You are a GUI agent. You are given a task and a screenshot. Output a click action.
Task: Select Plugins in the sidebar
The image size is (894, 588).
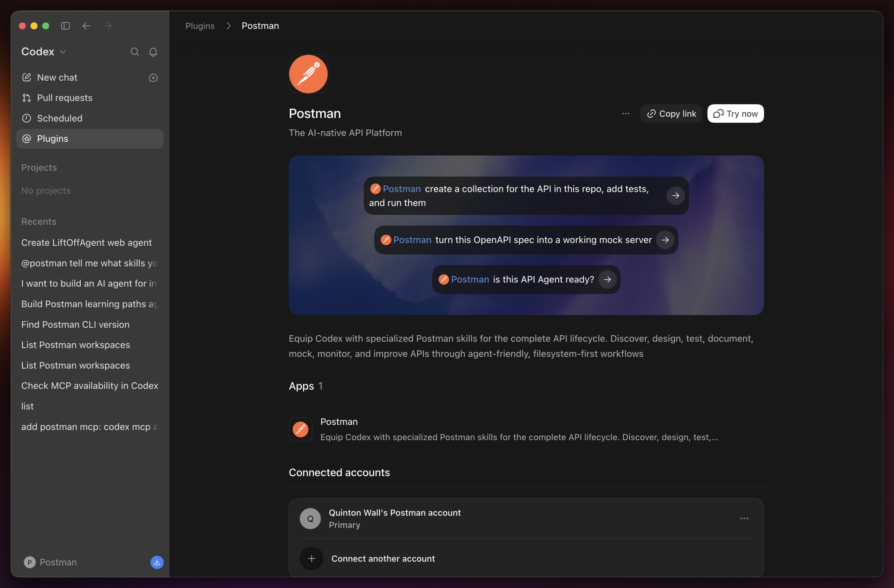[90, 139]
